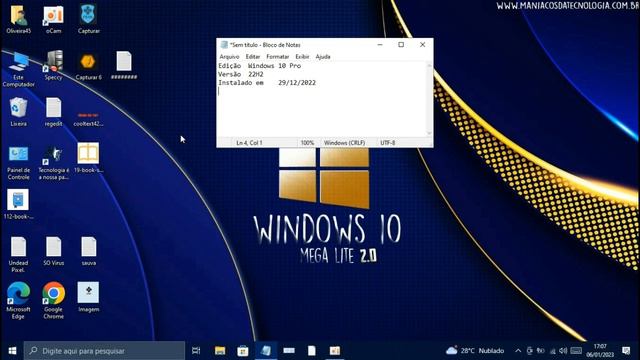Select the sauva file icon
The width and height of the screenshot is (640, 360).
[x=89, y=251]
